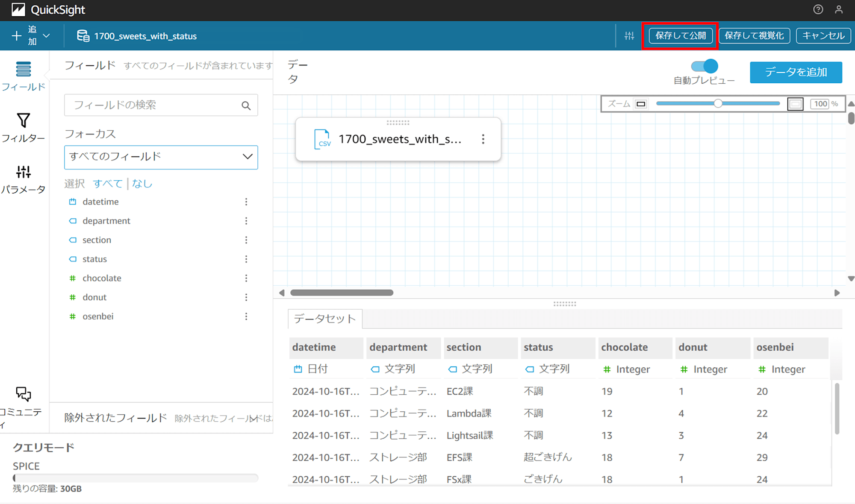Open the section field options menu
The image size is (855, 504).
[x=246, y=240]
